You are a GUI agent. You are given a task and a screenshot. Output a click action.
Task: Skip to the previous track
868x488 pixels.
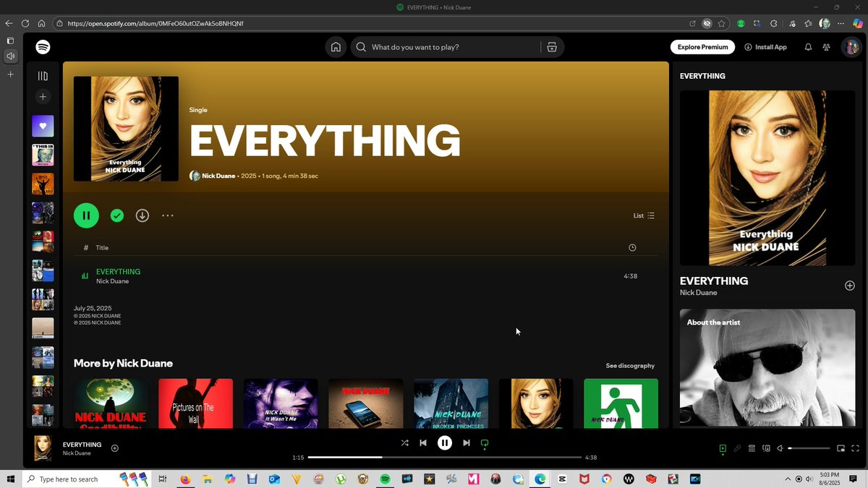coord(423,443)
